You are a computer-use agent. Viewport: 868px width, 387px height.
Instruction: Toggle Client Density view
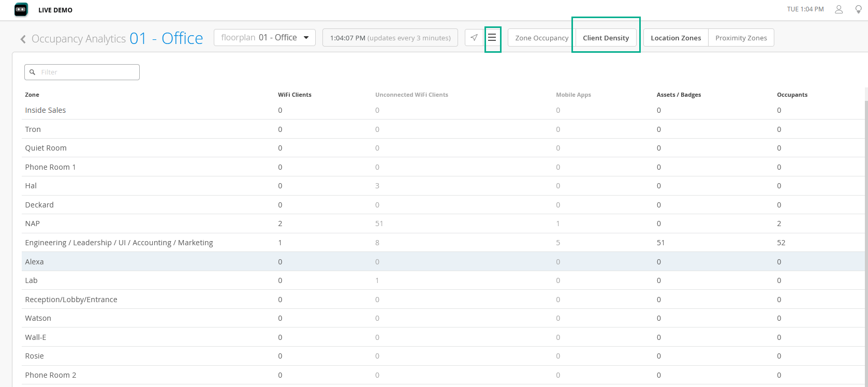point(606,38)
